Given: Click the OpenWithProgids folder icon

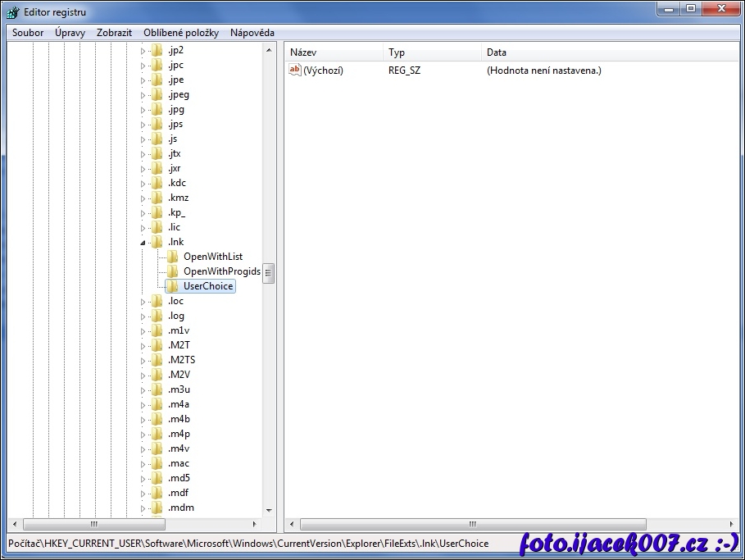Looking at the screenshot, I should (x=172, y=271).
